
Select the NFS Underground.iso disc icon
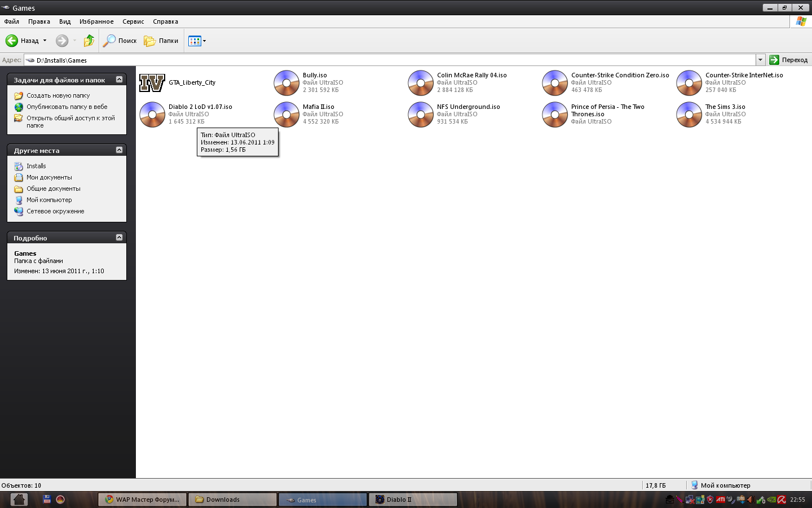coord(421,115)
